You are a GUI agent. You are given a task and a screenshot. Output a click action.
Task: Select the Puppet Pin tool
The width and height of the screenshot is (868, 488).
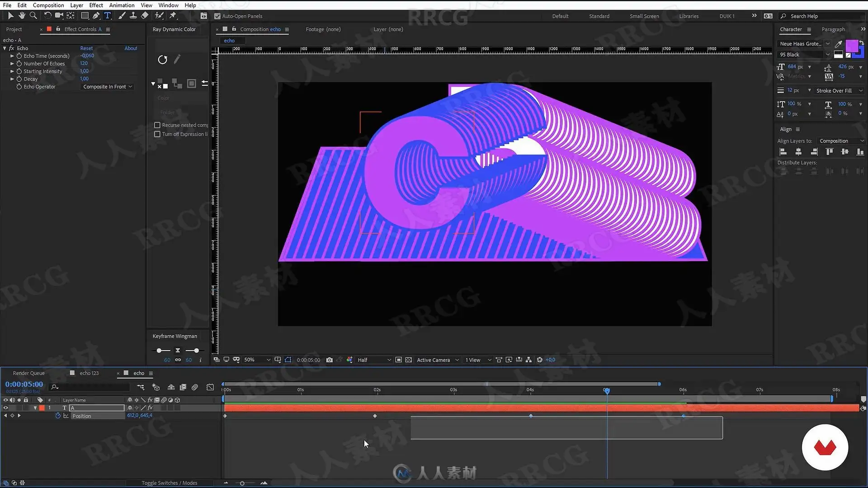click(x=173, y=15)
